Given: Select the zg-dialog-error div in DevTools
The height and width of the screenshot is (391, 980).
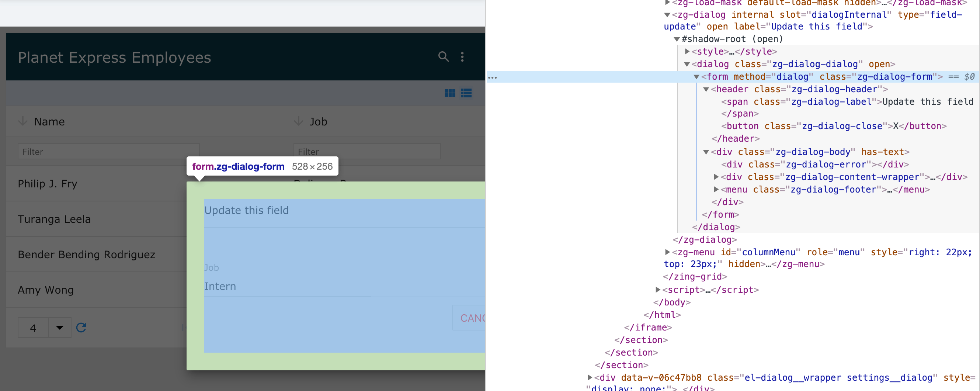Looking at the screenshot, I should [814, 164].
